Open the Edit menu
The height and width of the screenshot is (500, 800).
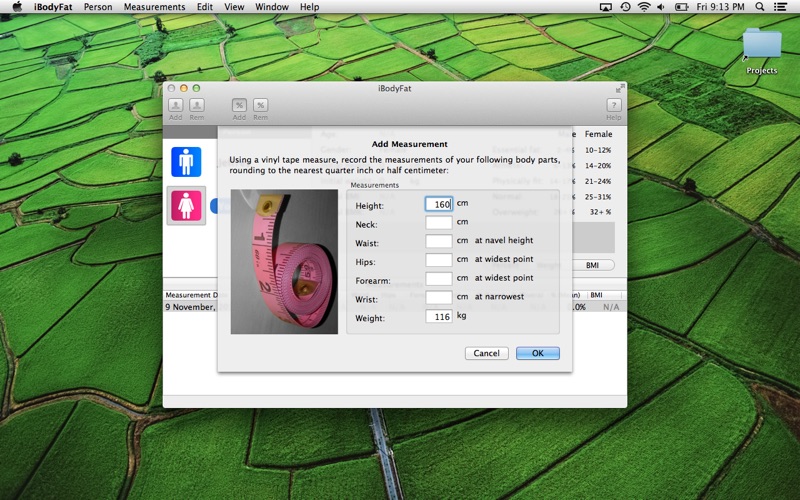click(205, 7)
